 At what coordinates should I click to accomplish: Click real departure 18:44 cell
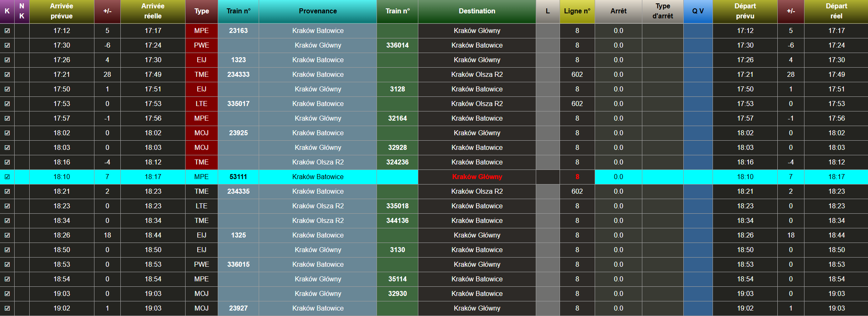(x=836, y=235)
